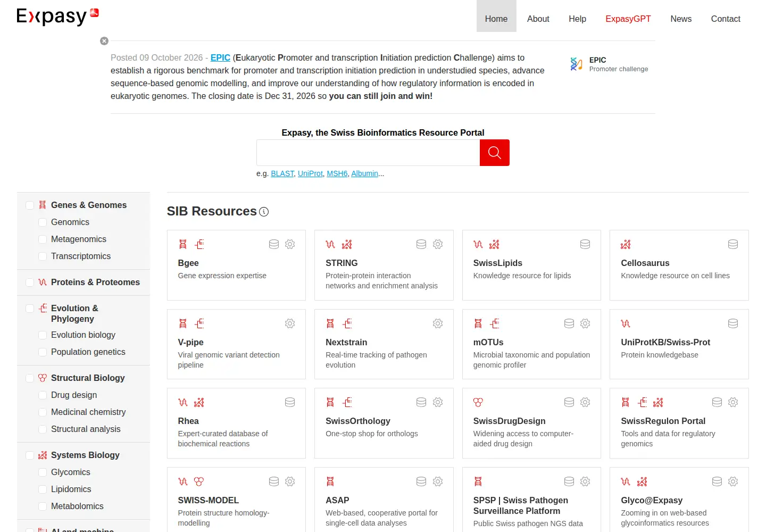Viewport: 766px width, 532px height.
Task: Enable the Drug design filter checkbox
Action: click(x=43, y=395)
